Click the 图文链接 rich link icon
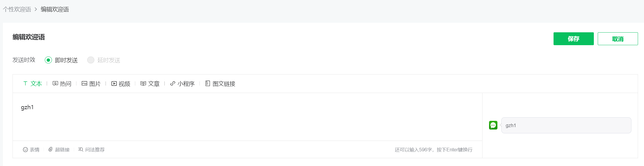 (x=208, y=83)
